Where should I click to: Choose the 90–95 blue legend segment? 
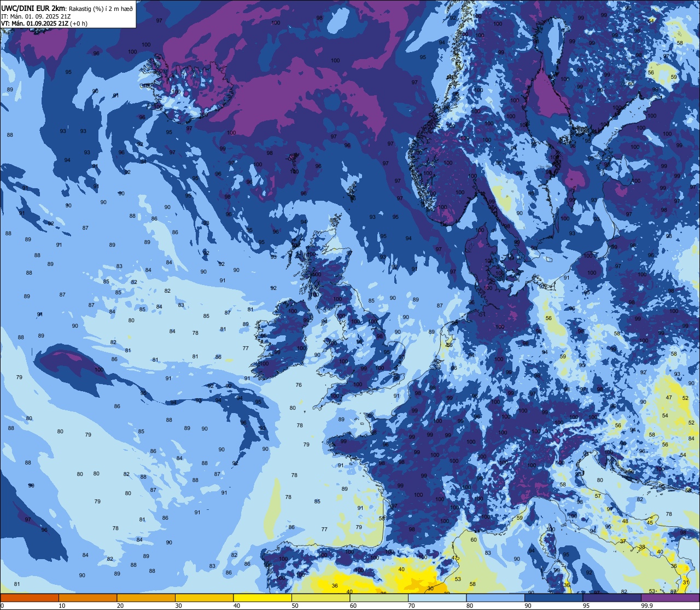point(554,598)
